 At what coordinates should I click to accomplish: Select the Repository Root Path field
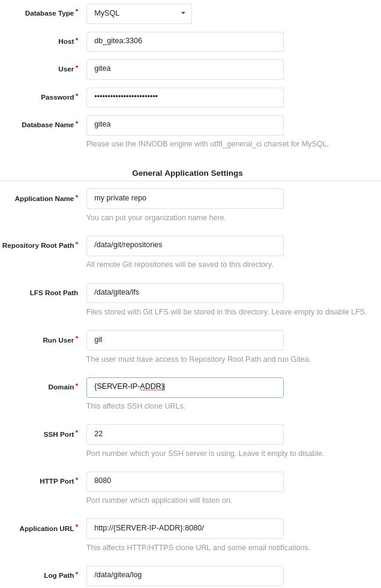click(x=185, y=246)
